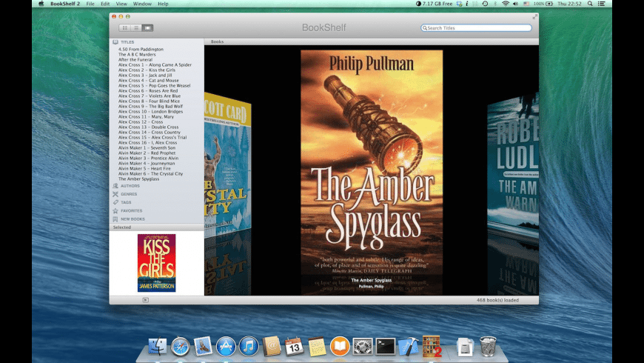Image resolution: width=644 pixels, height=363 pixels.
Task: Open Calendar dock icon showing 13
Action: [x=294, y=346]
